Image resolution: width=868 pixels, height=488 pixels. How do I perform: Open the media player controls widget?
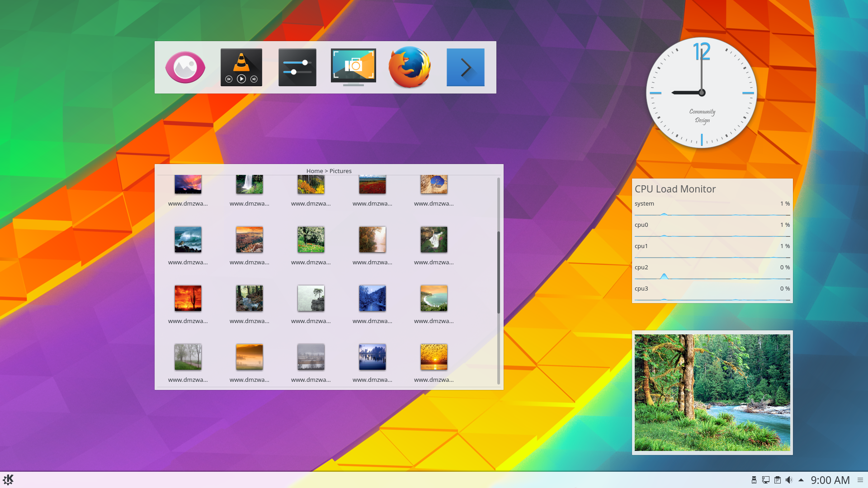coord(241,67)
